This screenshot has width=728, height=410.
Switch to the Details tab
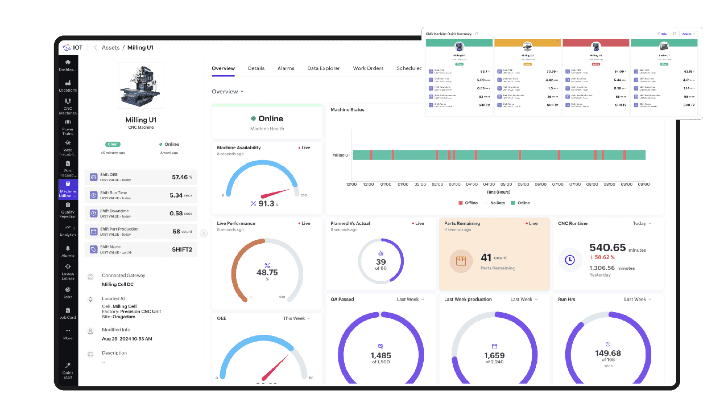(x=256, y=68)
